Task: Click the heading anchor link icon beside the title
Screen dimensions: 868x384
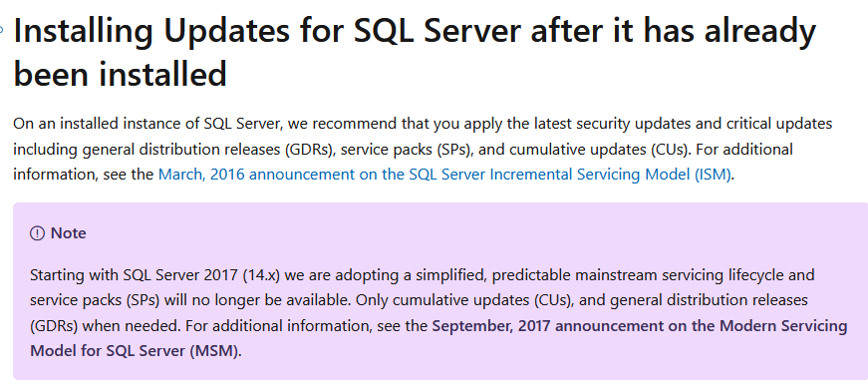Action: point(2,29)
